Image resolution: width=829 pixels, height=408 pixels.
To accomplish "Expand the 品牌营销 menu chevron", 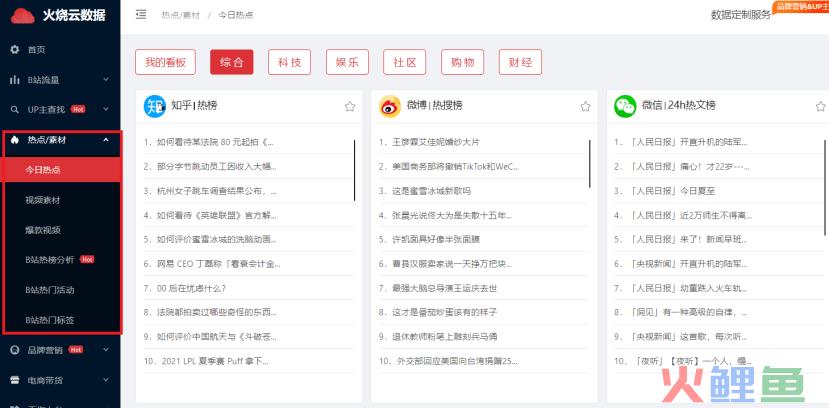I will pos(106,350).
